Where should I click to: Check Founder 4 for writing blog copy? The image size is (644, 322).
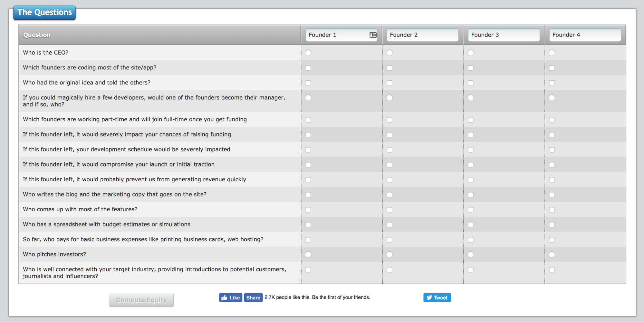[552, 195]
